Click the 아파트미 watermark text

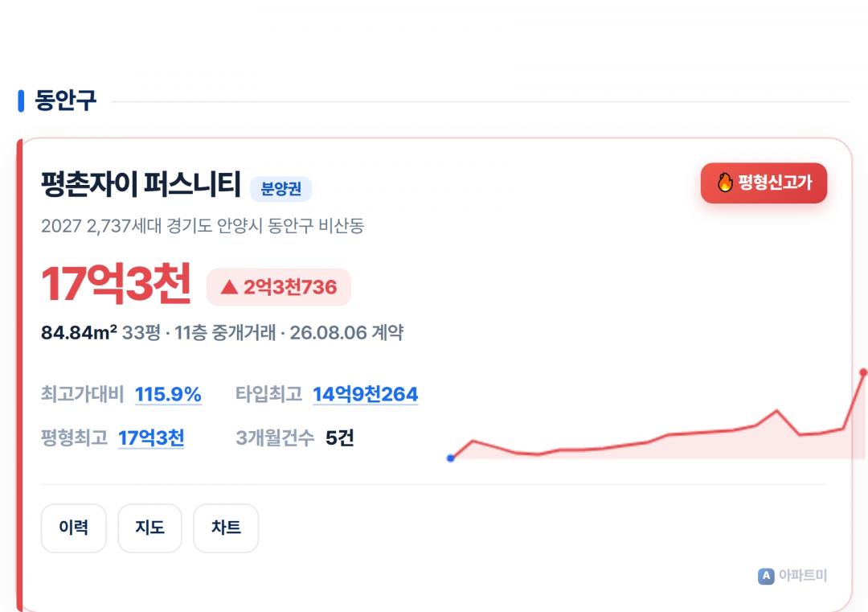pyautogui.click(x=803, y=576)
